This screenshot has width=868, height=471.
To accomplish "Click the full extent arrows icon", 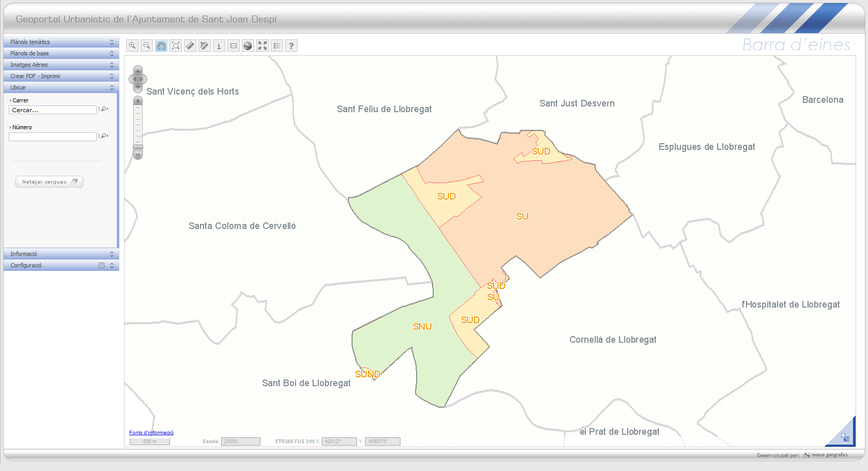I will [x=262, y=45].
